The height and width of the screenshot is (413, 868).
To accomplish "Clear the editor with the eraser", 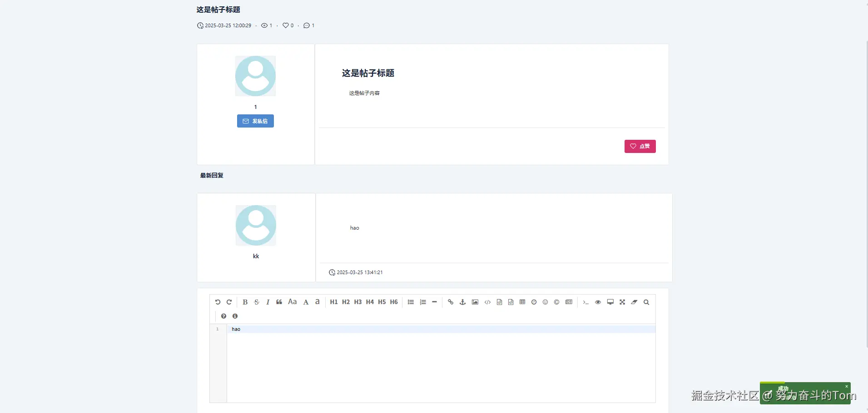I will tap(635, 302).
